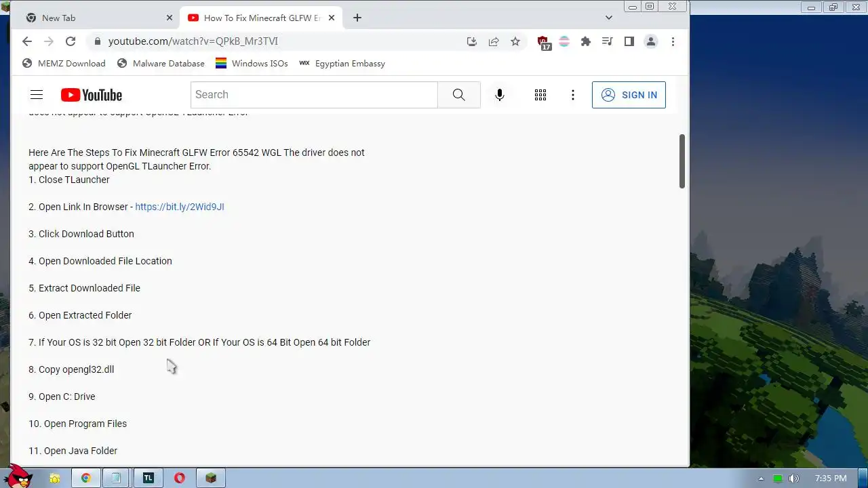Open the Windows ISOs bookmark
Screen dimensions: 868x488
click(x=252, y=63)
